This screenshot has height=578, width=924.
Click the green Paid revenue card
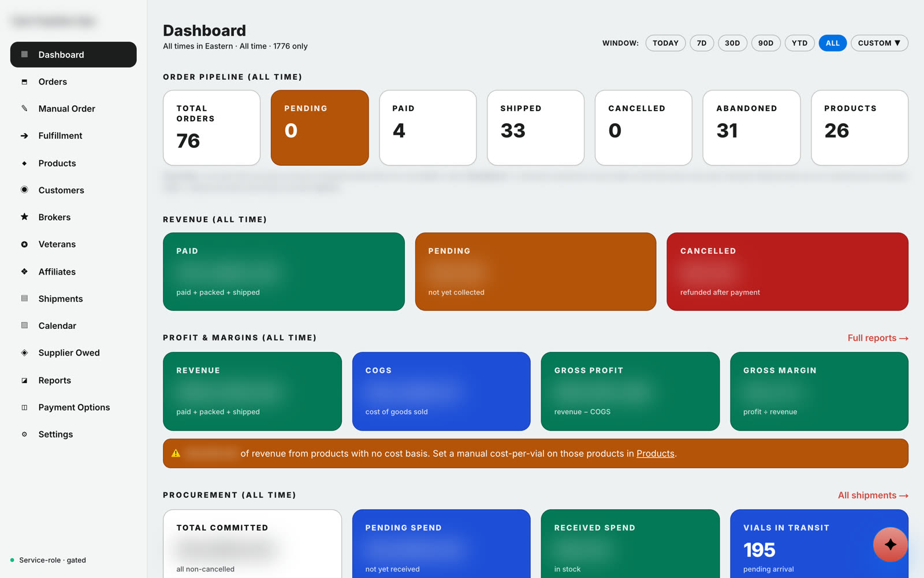[284, 272]
